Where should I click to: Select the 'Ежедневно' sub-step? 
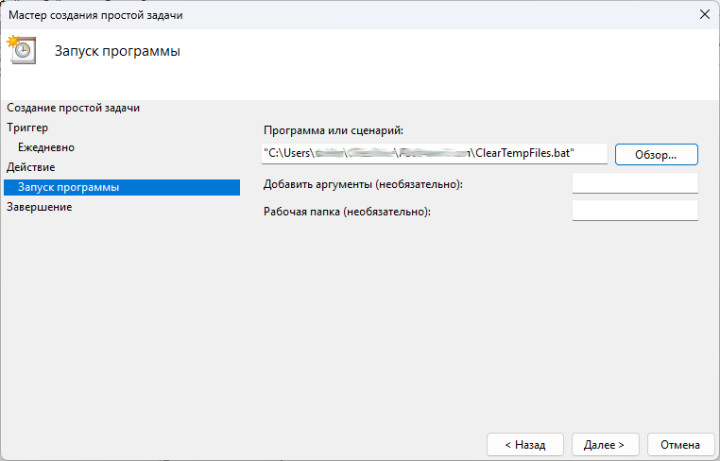[46, 147]
